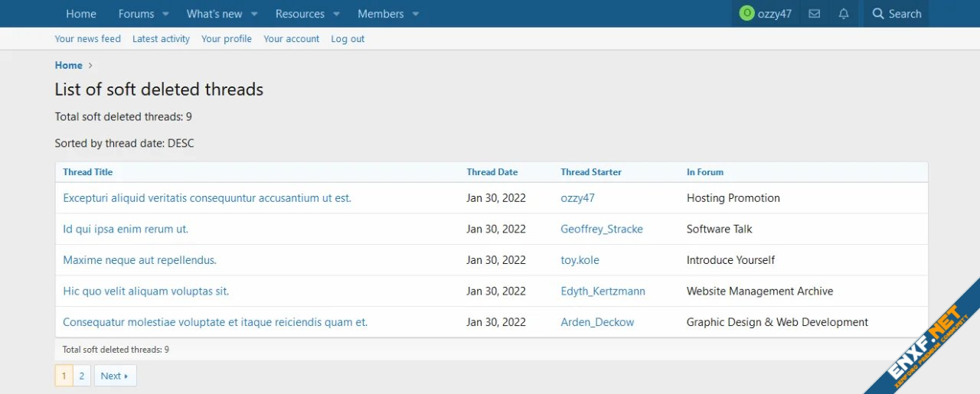
Task: Click the Search magnifier button
Action: pyautogui.click(x=896, y=14)
